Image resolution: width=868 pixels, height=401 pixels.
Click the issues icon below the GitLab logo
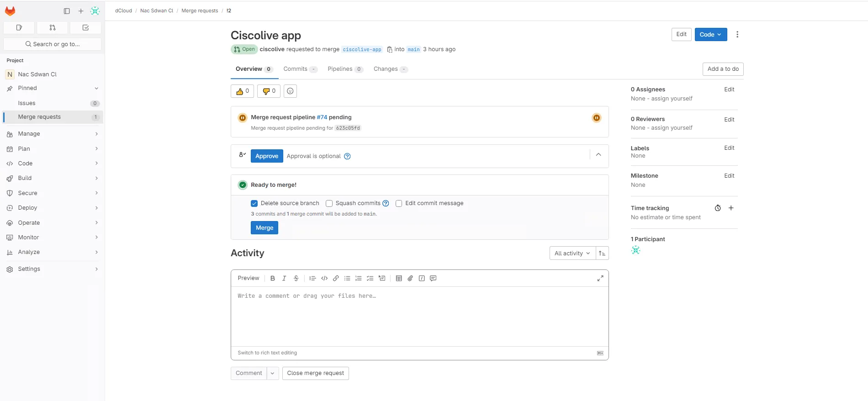(x=19, y=27)
